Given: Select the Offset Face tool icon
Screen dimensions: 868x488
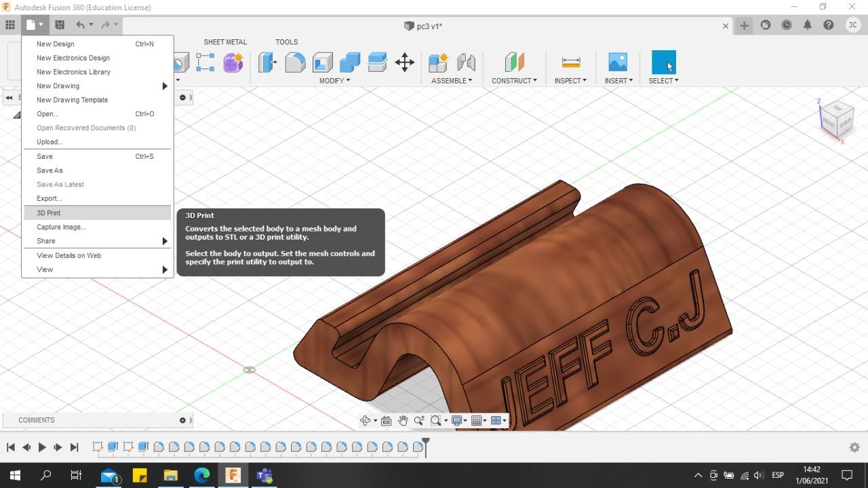Looking at the screenshot, I should 377,62.
